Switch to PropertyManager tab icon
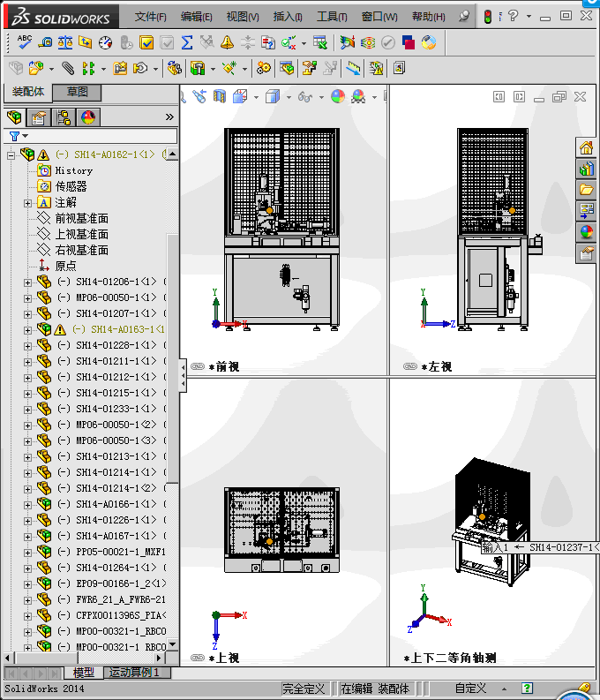This screenshot has width=600, height=700. (39, 117)
